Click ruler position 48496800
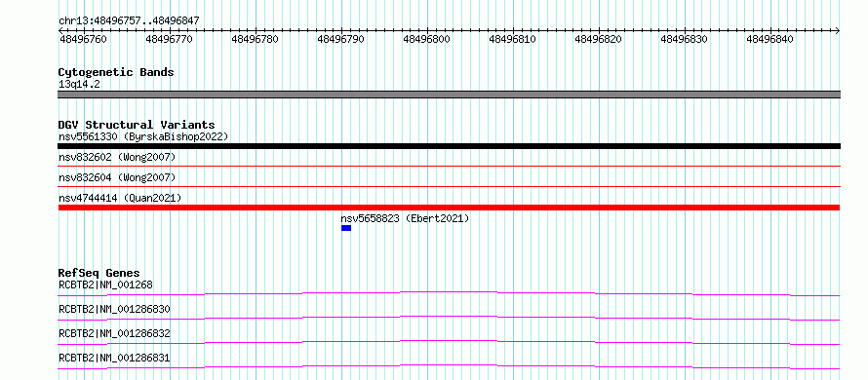Image resolution: width=868 pixels, height=380 pixels. pyautogui.click(x=426, y=39)
